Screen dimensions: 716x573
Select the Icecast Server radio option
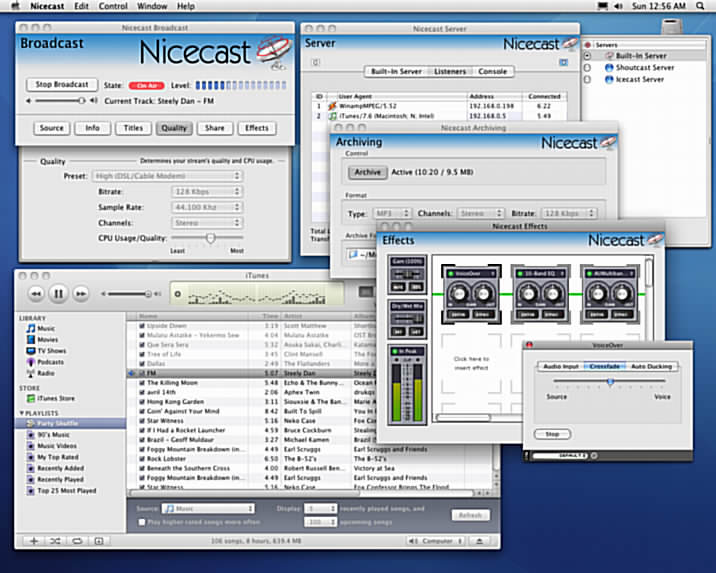(587, 79)
